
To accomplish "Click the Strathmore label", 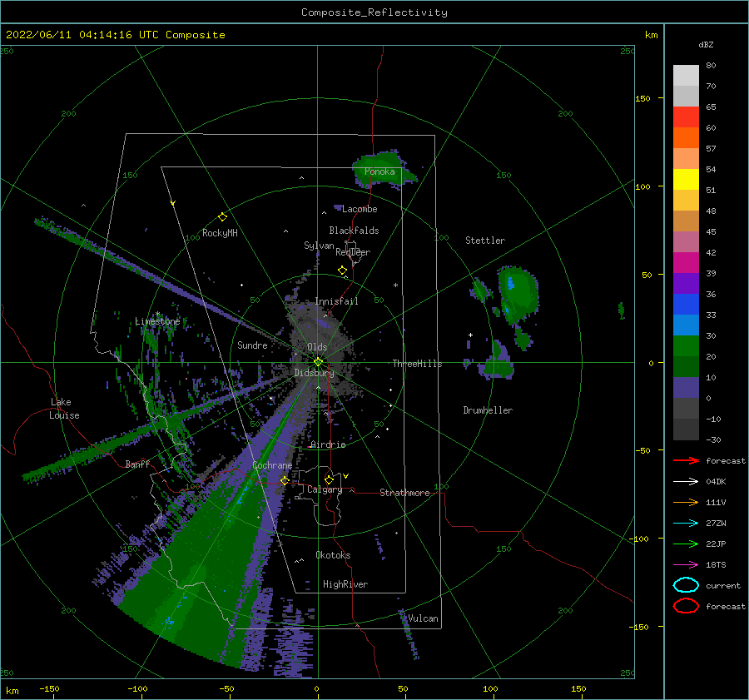I will [x=404, y=493].
